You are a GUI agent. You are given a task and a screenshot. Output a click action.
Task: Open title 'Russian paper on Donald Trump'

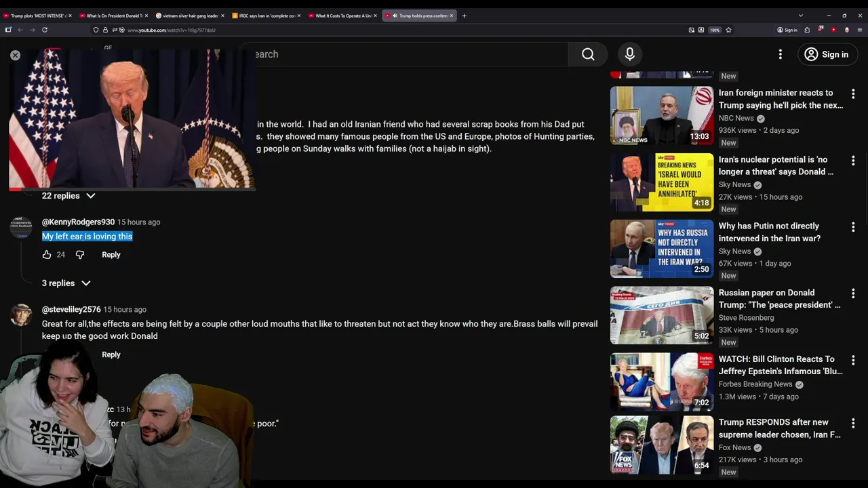[x=779, y=299]
